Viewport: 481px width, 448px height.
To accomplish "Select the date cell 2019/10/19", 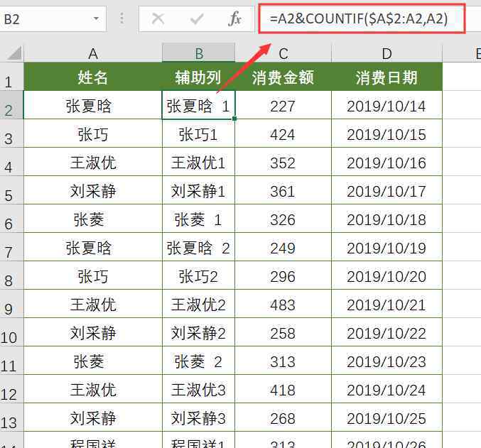I will (387, 247).
